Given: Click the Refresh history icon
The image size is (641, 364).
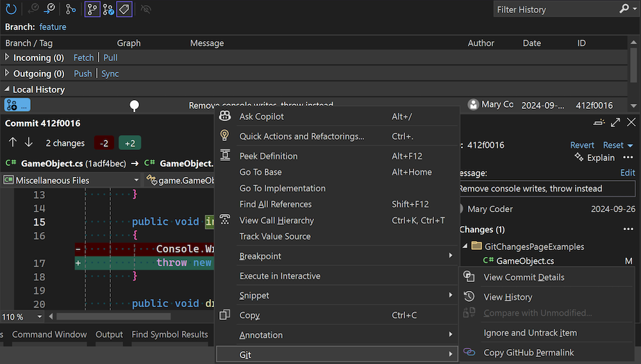Looking at the screenshot, I should (11, 9).
